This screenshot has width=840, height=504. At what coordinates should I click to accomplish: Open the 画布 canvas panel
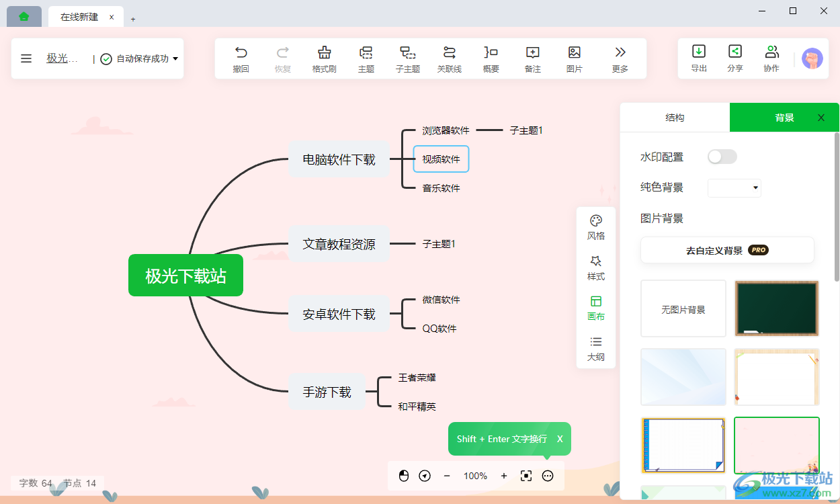point(596,308)
